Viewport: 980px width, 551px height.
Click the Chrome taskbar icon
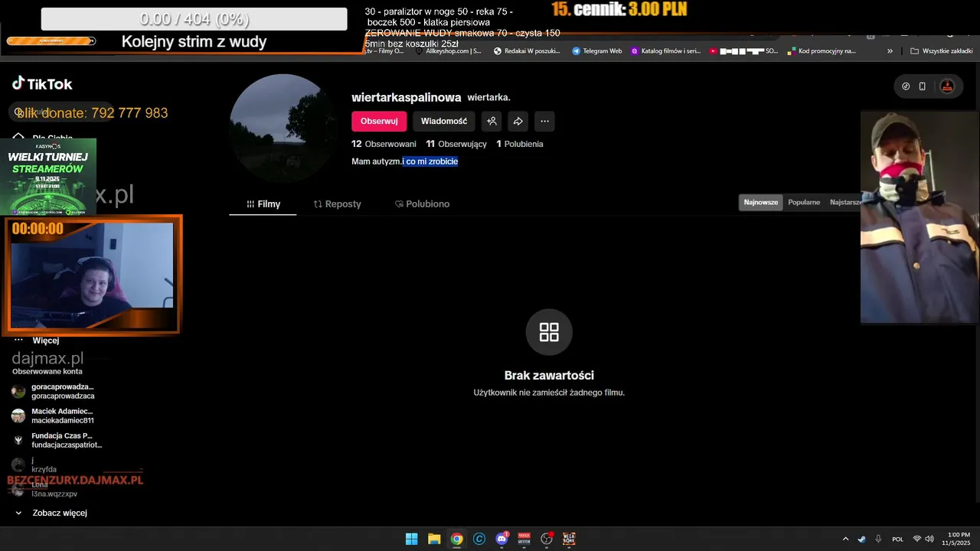tap(456, 539)
